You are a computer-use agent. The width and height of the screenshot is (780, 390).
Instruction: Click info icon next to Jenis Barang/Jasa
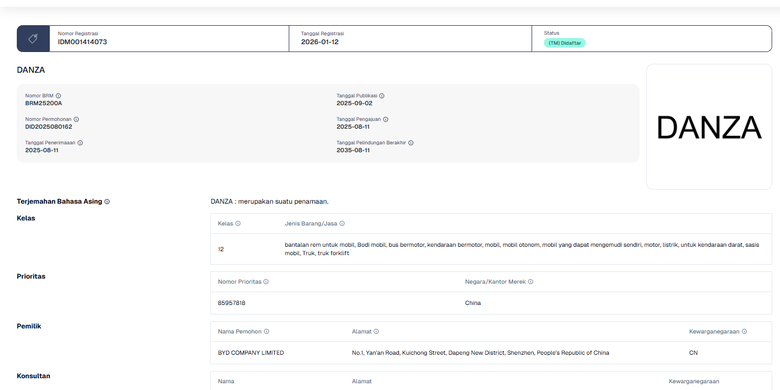point(342,223)
